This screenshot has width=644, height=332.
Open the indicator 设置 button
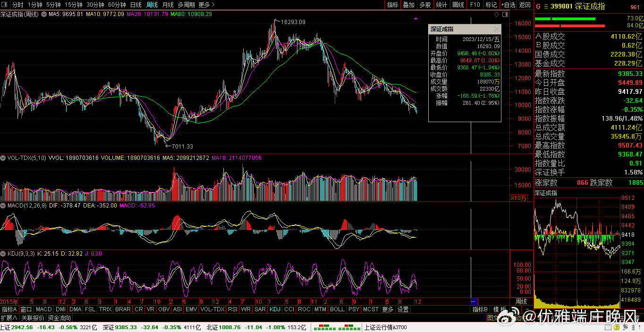403,309
